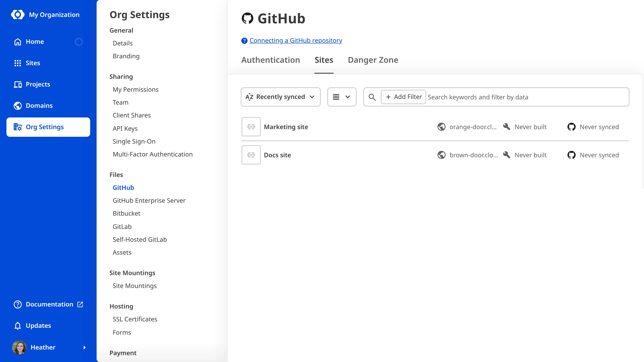Click the globe icon for brown-door domain
The image size is (644, 362).
(442, 155)
